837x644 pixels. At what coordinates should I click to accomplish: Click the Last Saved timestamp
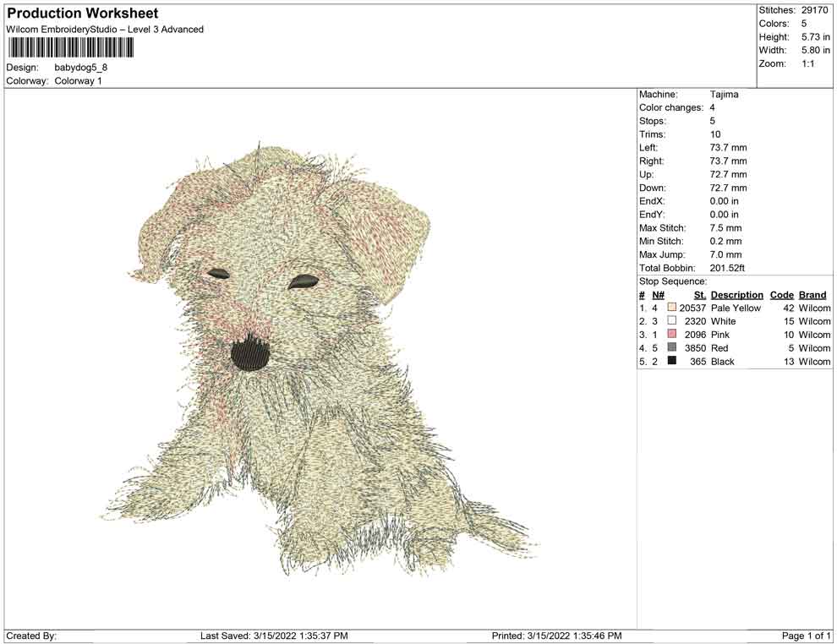point(274,636)
